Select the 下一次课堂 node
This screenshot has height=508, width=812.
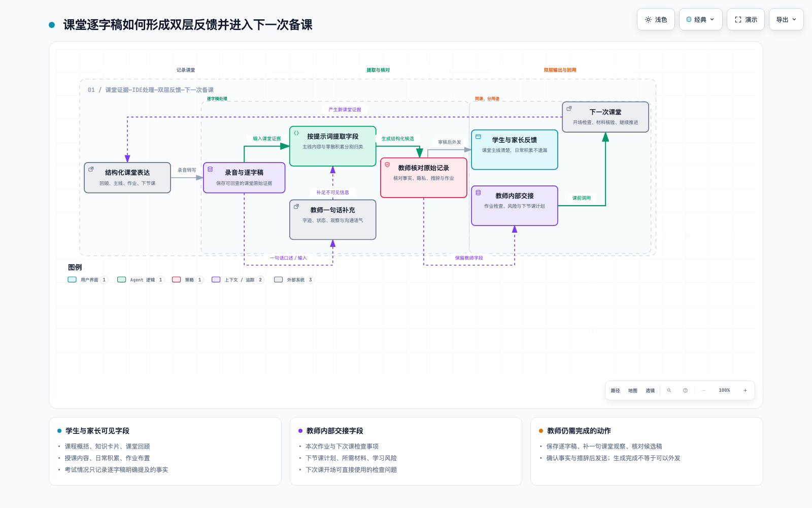click(605, 117)
